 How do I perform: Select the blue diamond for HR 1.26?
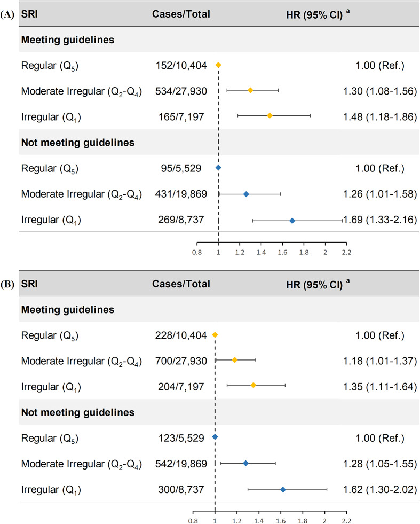[246, 194]
